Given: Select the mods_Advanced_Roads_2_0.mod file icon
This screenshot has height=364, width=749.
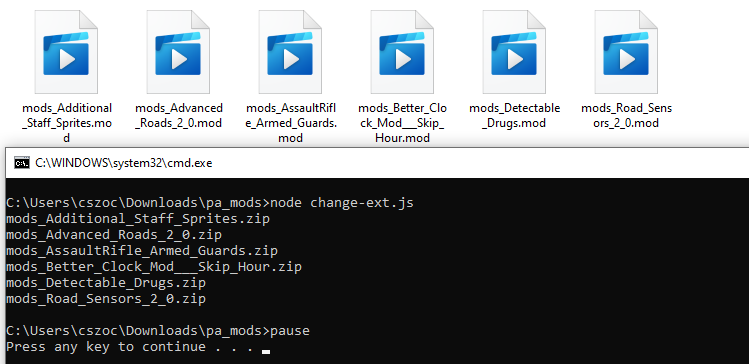Looking at the screenshot, I should [x=178, y=52].
